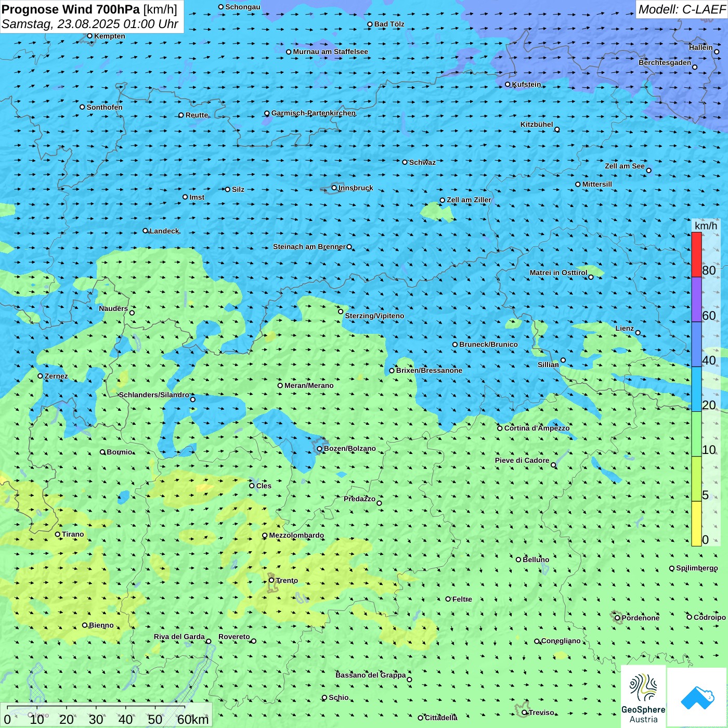Click the 'Predazzo' label
Viewport: 728px width, 728px height.
pos(359,499)
